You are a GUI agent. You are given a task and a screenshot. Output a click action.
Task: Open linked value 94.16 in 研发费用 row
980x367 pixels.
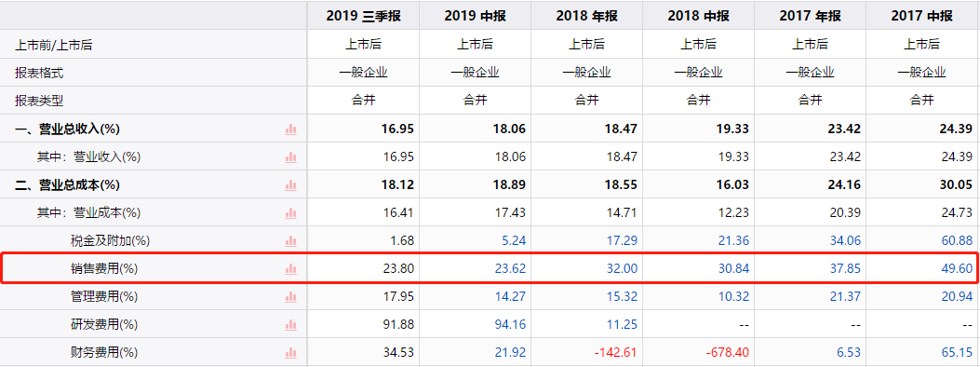point(510,324)
